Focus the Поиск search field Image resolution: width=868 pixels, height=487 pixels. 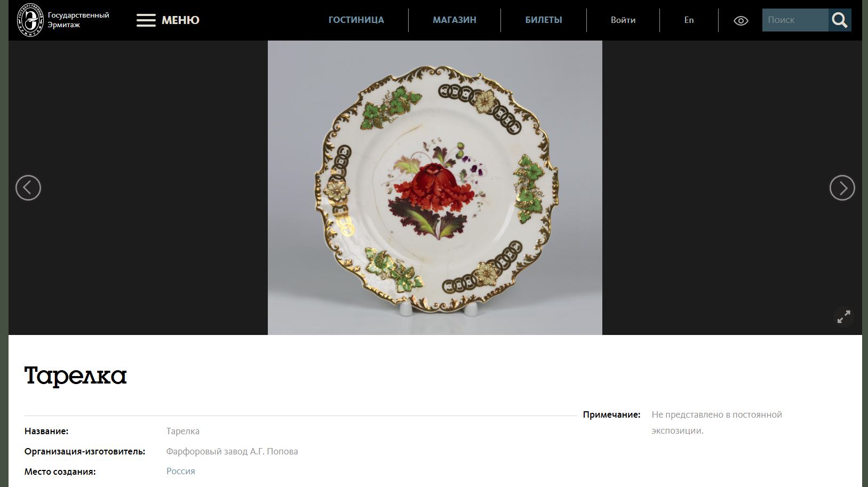pos(795,20)
